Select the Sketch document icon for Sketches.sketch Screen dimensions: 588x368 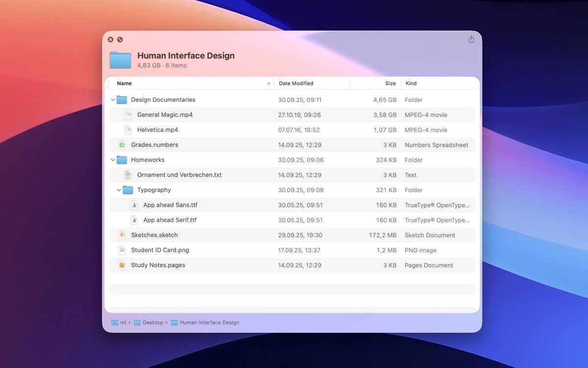point(121,235)
